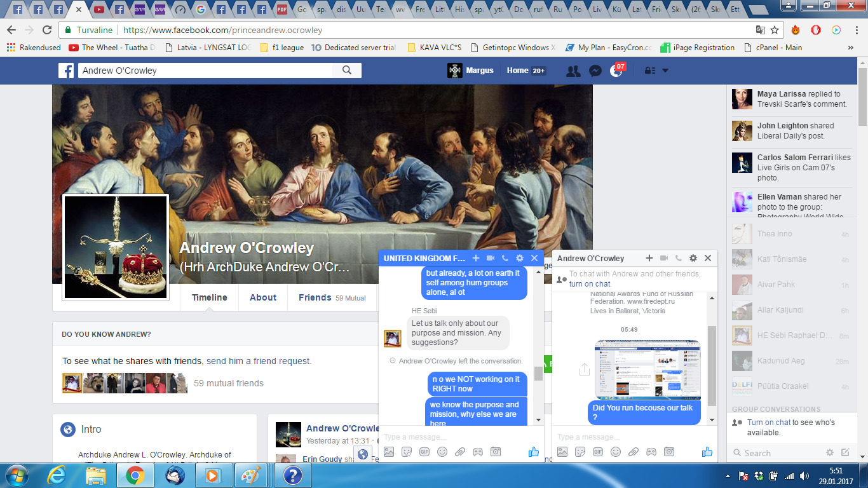The height and width of the screenshot is (488, 868).
Task: Share the screenshot image in Andrew chat
Action: (x=584, y=370)
